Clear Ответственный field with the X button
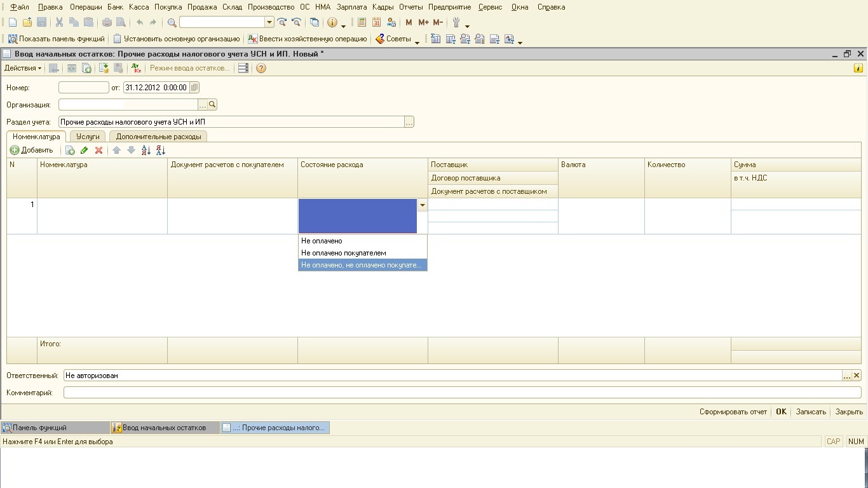 (x=857, y=376)
